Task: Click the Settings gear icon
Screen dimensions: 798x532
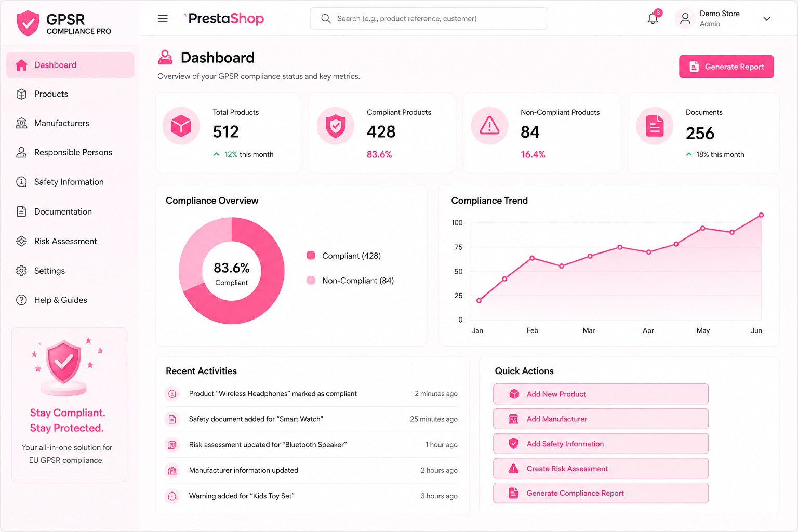Action: pos(21,271)
